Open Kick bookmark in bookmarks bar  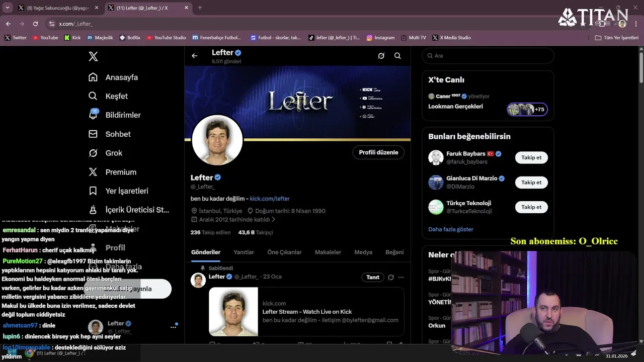[72, 38]
